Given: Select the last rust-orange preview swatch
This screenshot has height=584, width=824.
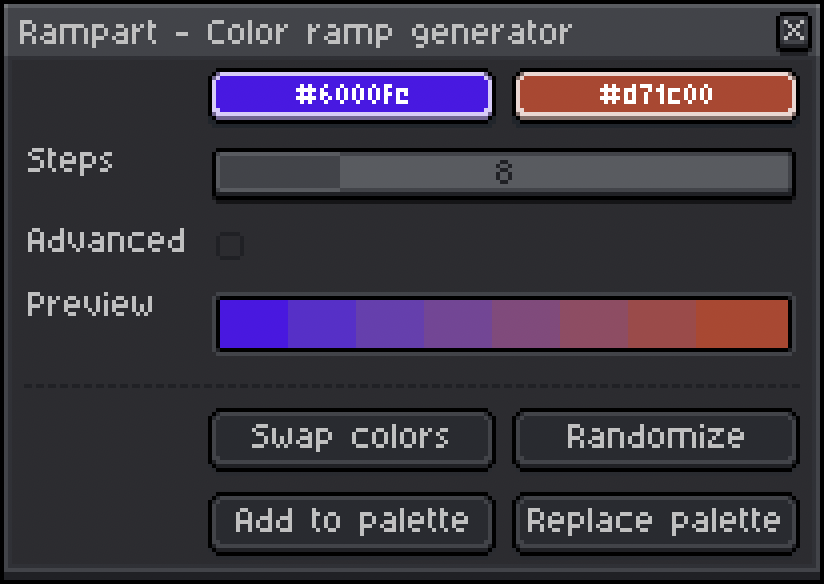Looking at the screenshot, I should point(743,324).
